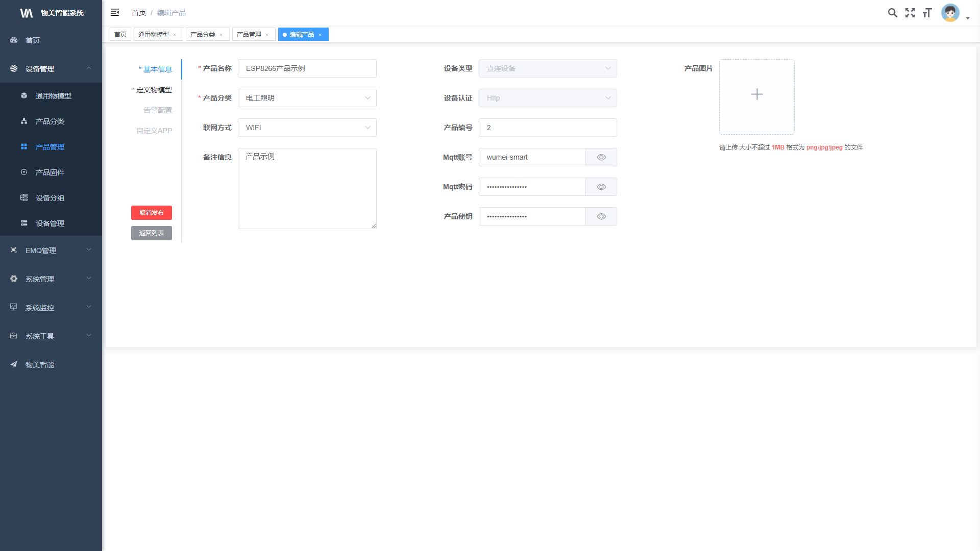980x551 pixels.
Task: Click 返回列表 button
Action: [151, 233]
